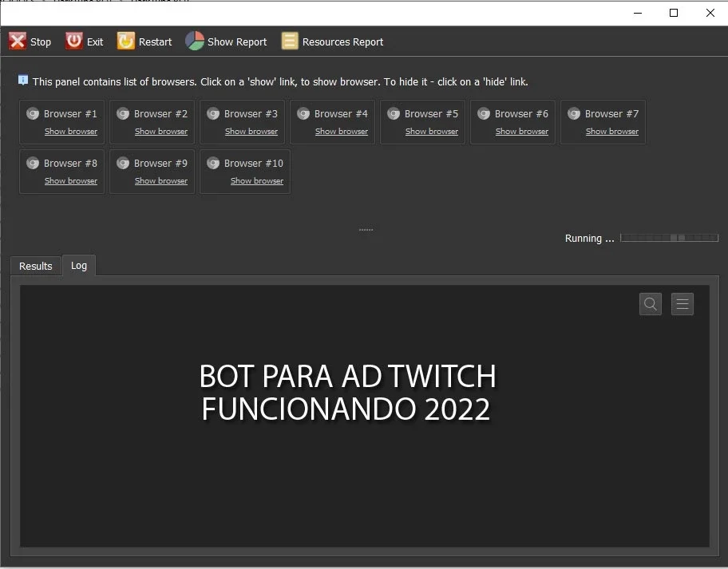Click the Resources Report label
This screenshot has height=569, width=728.
point(342,41)
